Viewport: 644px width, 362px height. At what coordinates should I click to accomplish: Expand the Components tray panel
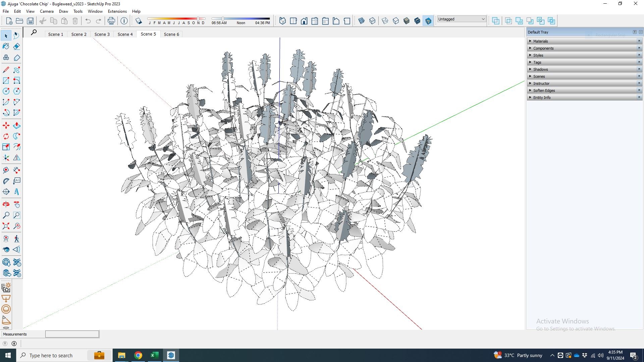click(584, 48)
